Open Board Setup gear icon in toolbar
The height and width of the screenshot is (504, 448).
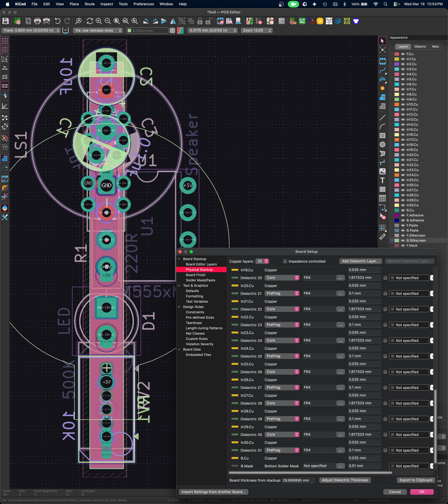click(x=17, y=21)
